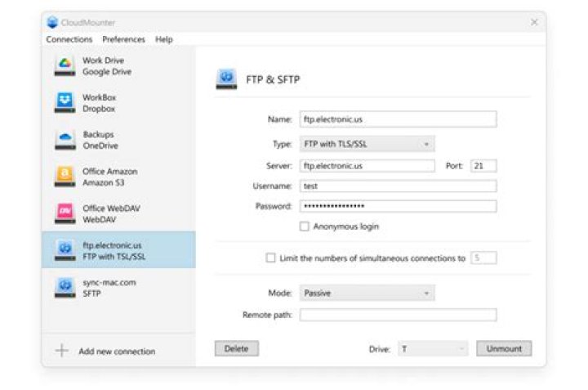Click the Remote path input field
This screenshot has height=390, width=588.
pos(398,315)
